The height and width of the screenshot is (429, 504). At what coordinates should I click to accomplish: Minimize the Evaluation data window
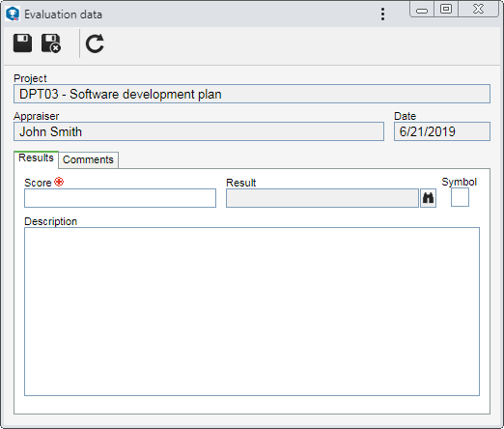pos(422,10)
